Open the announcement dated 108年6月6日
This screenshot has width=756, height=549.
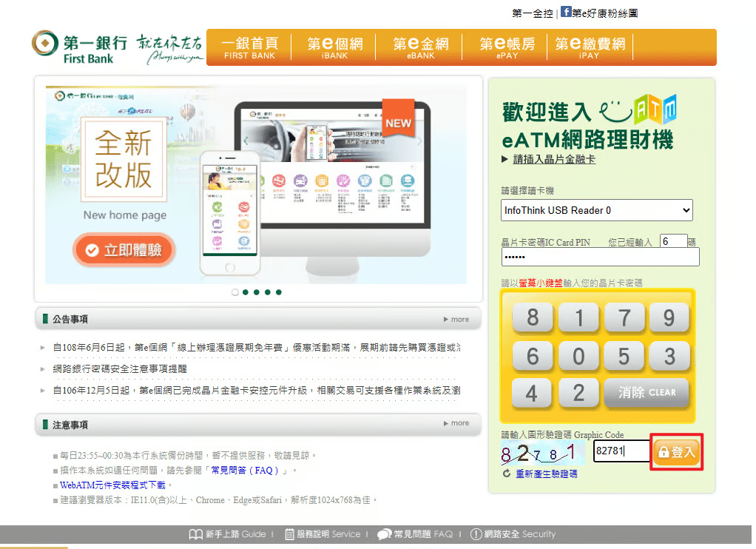pos(257,347)
